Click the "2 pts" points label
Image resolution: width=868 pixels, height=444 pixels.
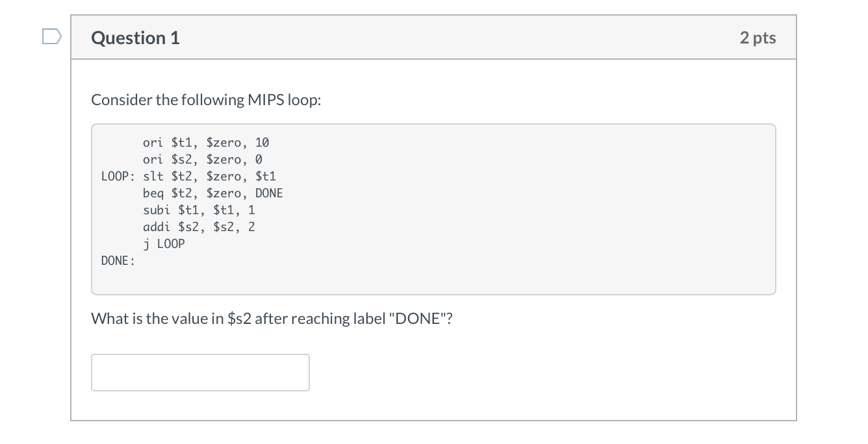tap(758, 38)
